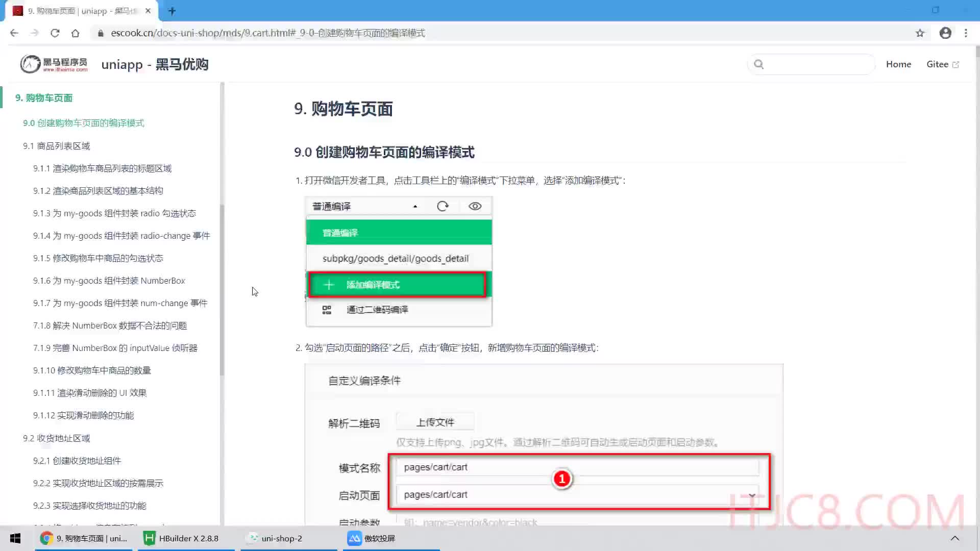Open sidebar item 9.1.4 radio-change 事件
Screen dimensions: 980x551
(x=121, y=236)
